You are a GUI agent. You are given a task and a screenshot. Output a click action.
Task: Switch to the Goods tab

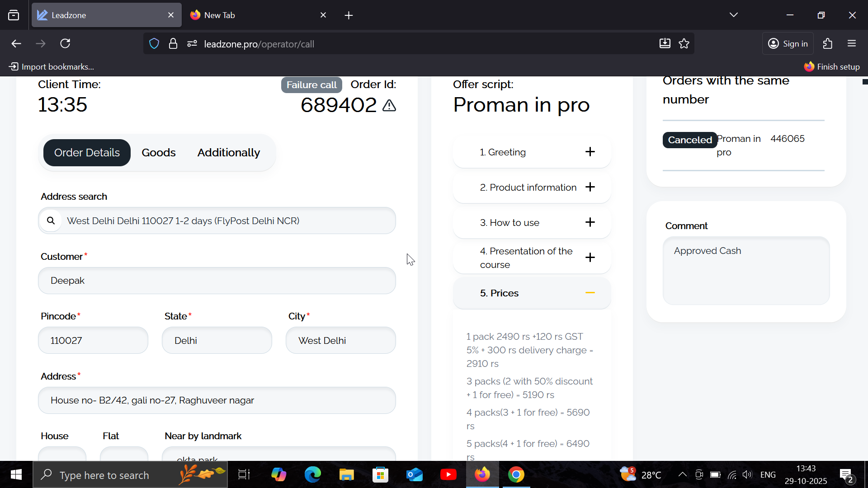click(x=158, y=153)
